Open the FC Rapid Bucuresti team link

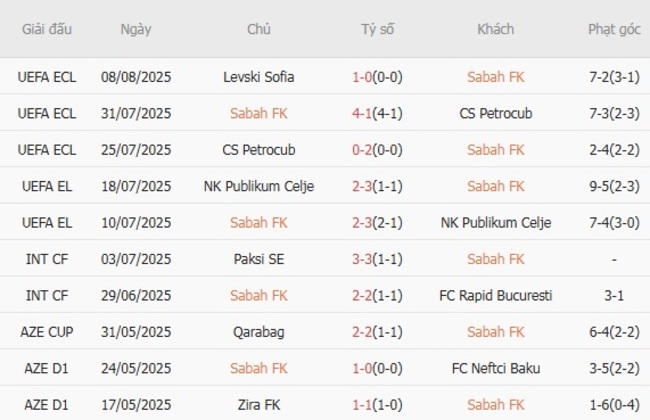pos(496,296)
